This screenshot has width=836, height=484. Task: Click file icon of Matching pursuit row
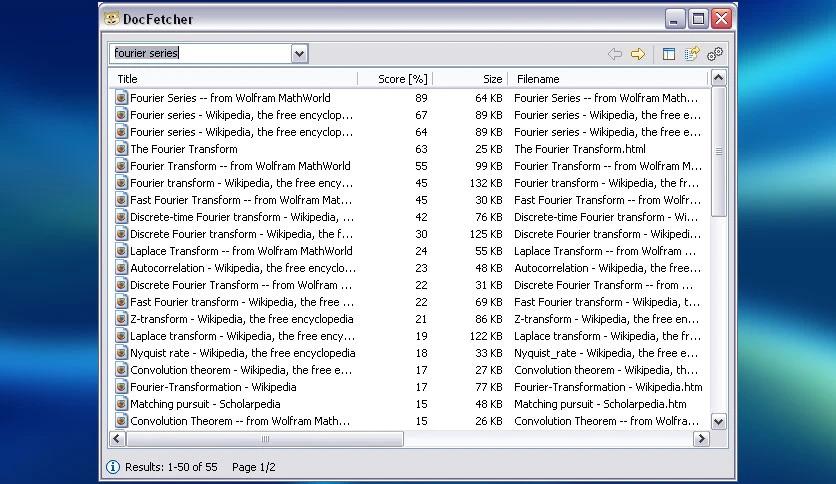[122, 404]
